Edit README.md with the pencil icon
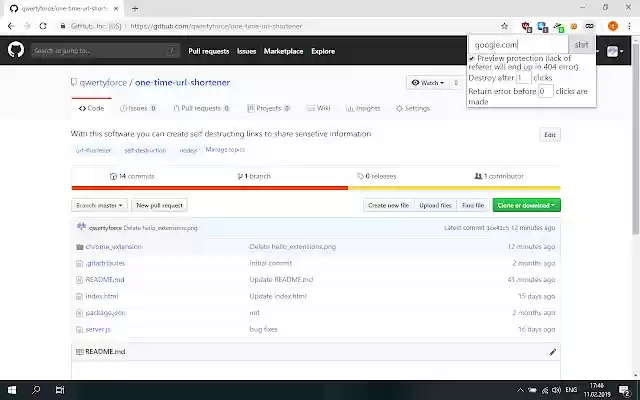This screenshot has width=640, height=400. (552, 352)
